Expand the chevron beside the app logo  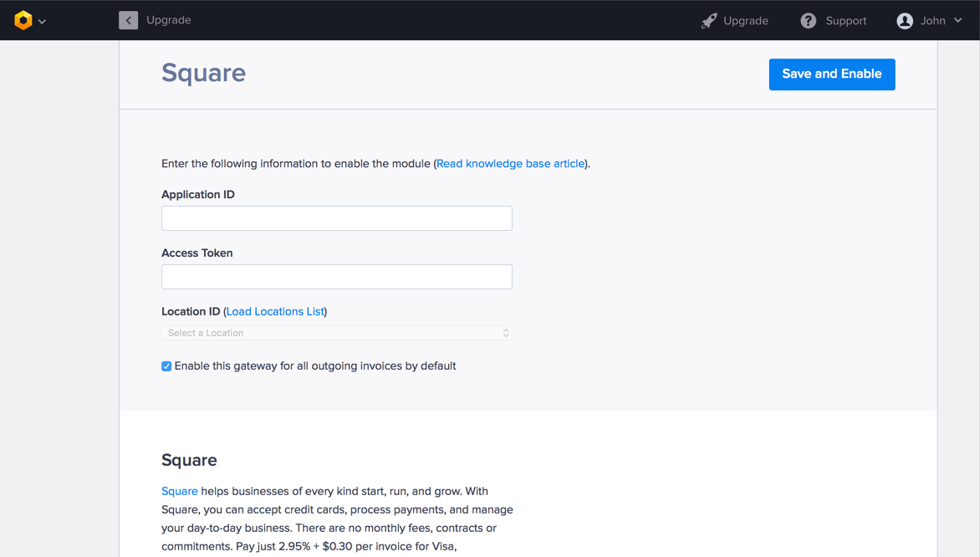coord(42,21)
